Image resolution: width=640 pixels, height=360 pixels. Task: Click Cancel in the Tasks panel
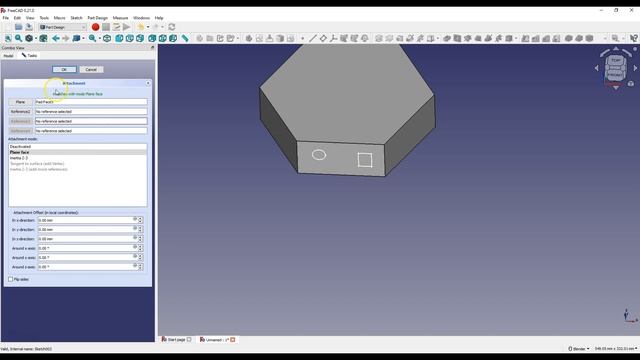point(91,69)
